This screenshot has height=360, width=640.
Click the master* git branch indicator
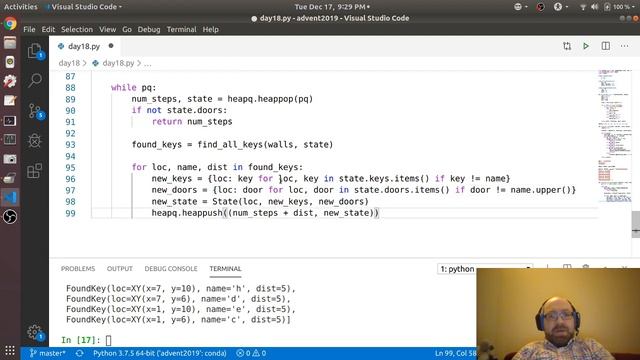tap(47, 353)
